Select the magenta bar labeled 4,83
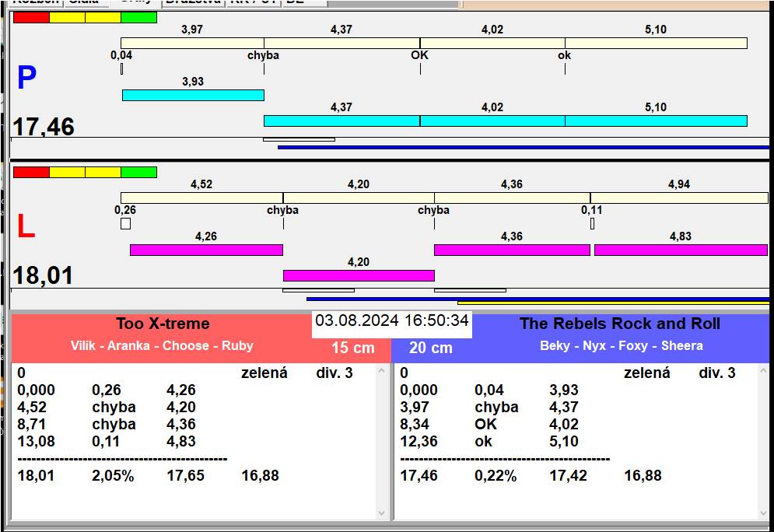Screen dimensions: 774x532 point(681,250)
